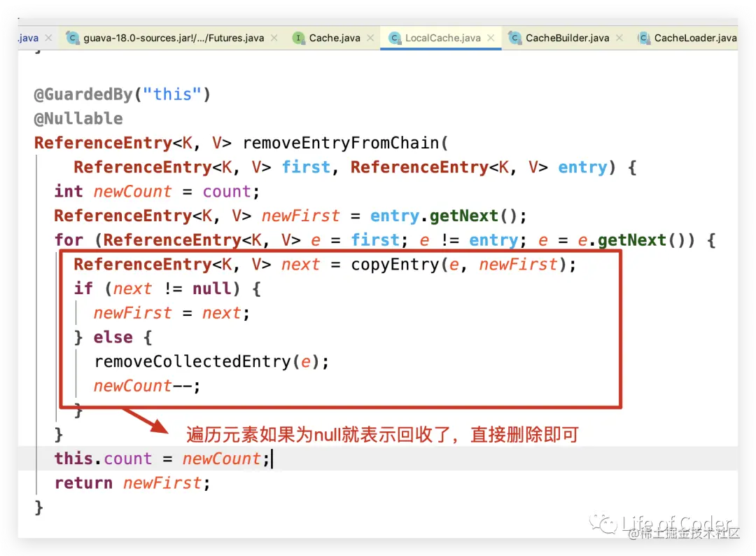This screenshot has height=556, width=756.
Task: Click the removeEntryFromChain method name
Action: point(340,143)
